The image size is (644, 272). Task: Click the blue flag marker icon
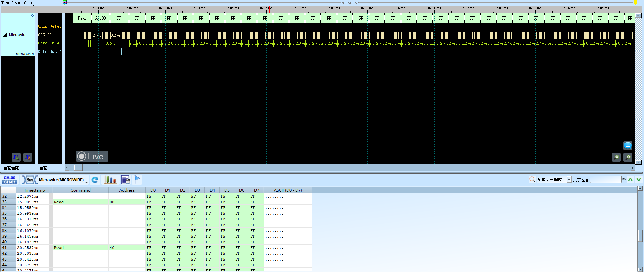coord(137,180)
